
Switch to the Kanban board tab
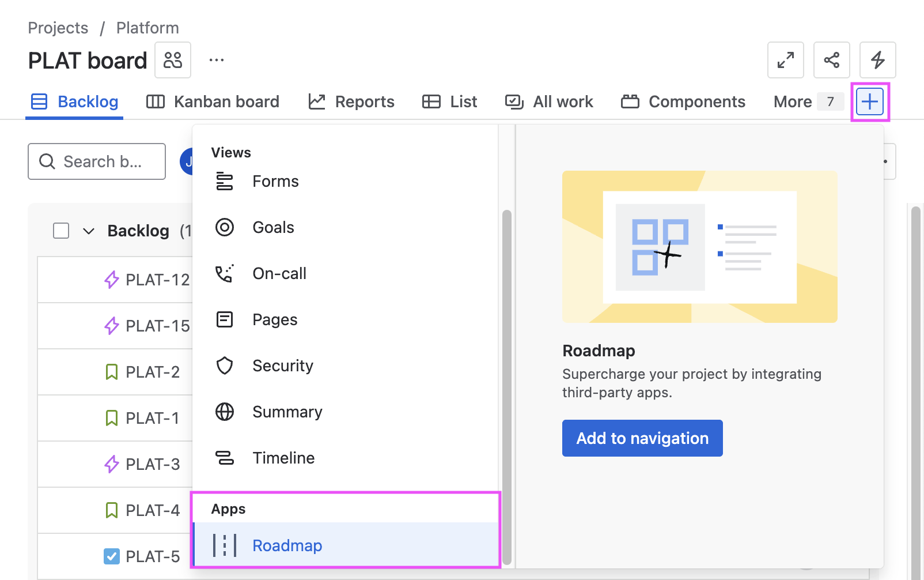click(213, 102)
